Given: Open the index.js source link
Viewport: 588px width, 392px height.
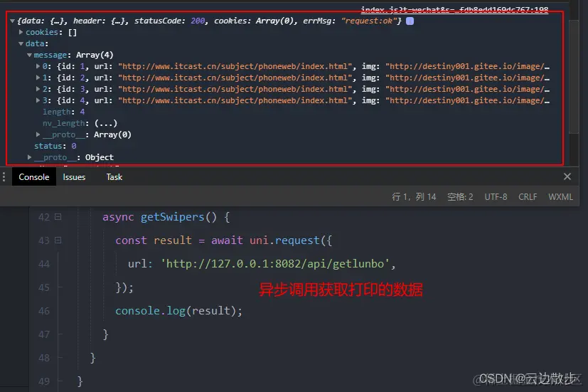Looking at the screenshot, I should [454, 9].
